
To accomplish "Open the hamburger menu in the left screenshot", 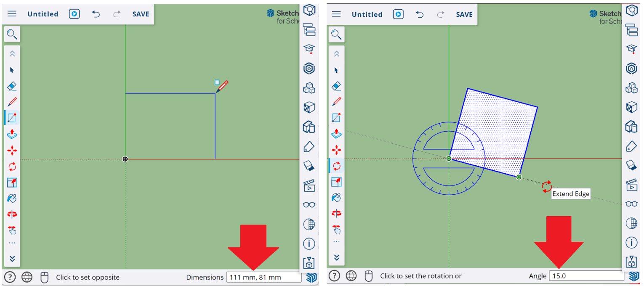I will [x=12, y=14].
